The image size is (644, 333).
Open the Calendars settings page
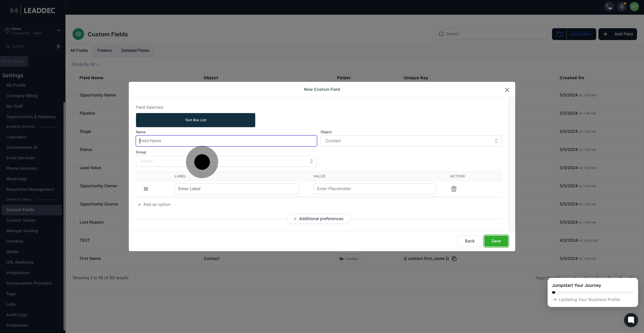(x=16, y=137)
